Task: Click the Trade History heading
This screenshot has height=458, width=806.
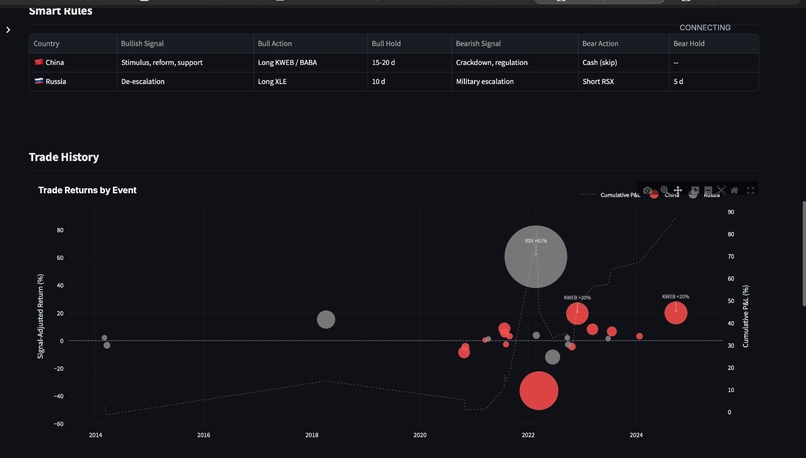Action: [x=64, y=157]
